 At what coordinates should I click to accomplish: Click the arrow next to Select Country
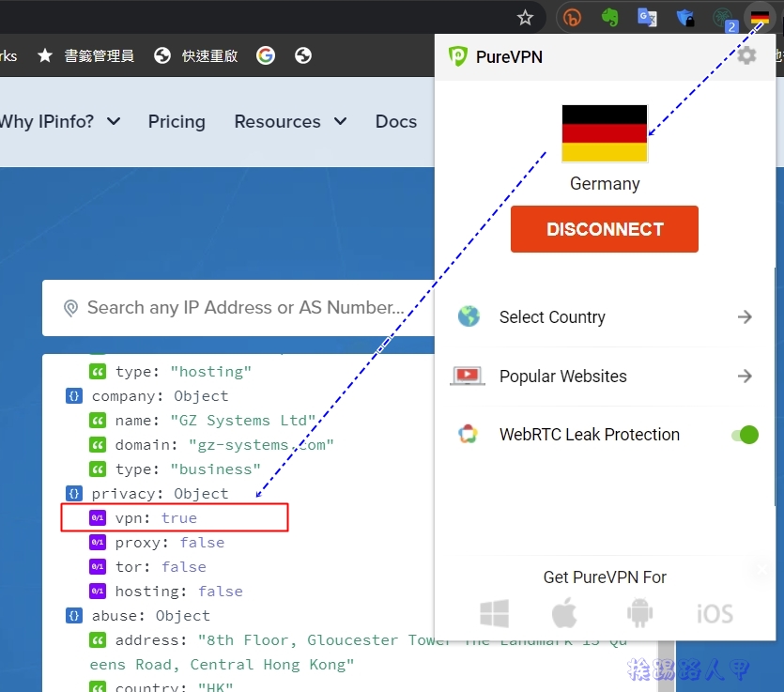[745, 317]
